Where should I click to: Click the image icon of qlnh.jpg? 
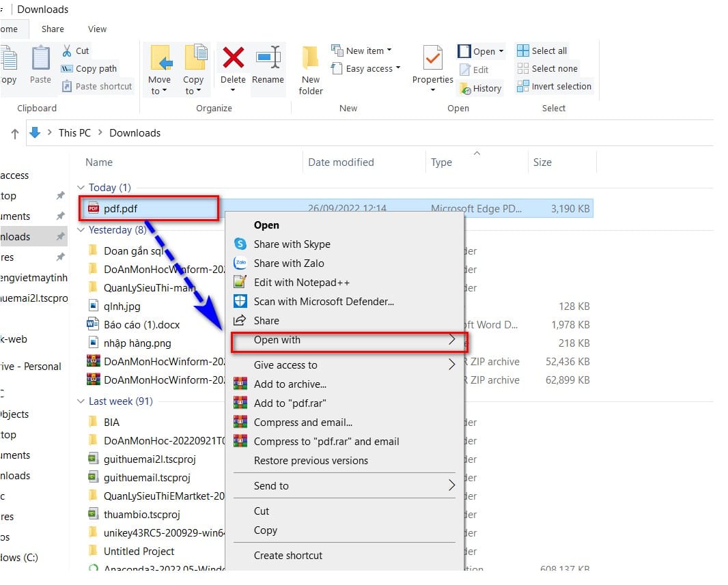[94, 306]
